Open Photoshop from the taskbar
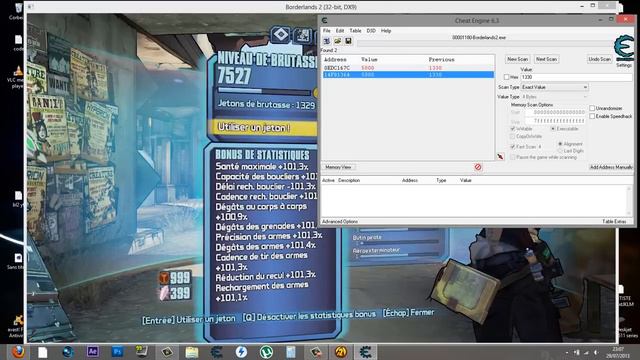This screenshot has width=640, height=360. 118,351
